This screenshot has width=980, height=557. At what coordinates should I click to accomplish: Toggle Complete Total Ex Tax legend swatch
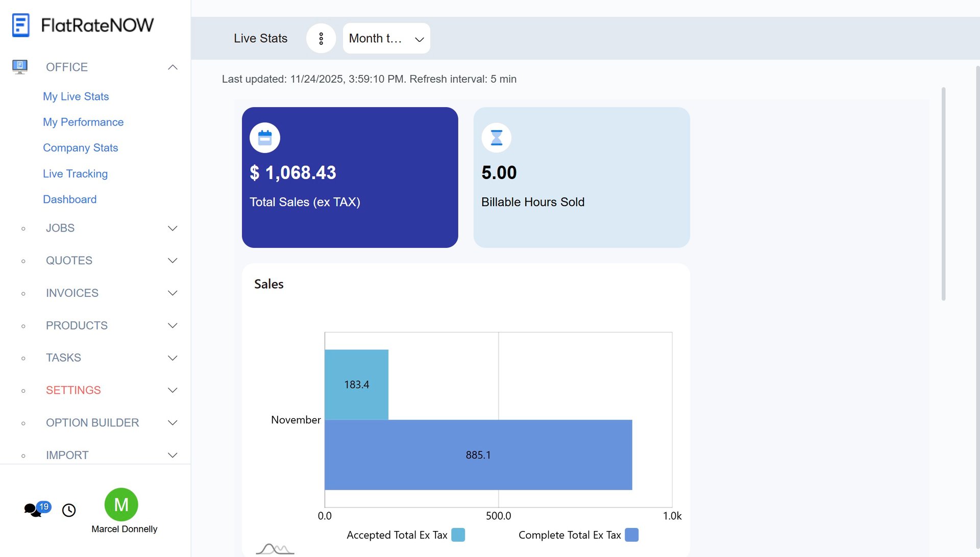[631, 535]
